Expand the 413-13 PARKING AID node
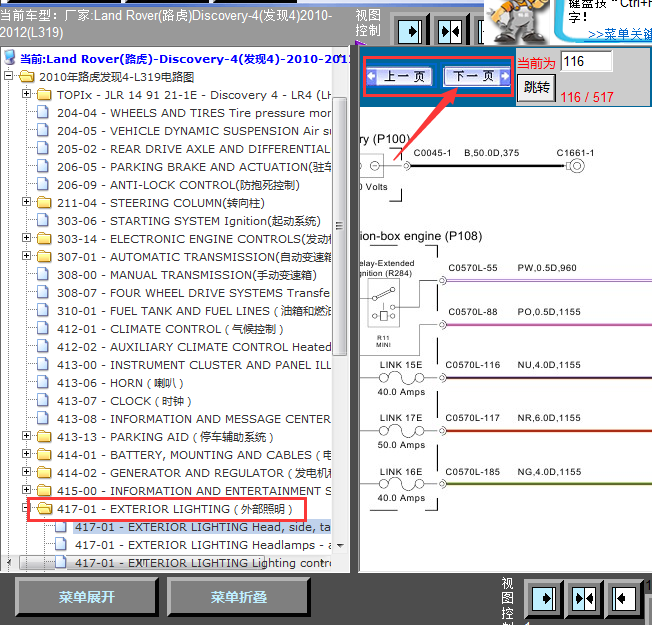The width and height of the screenshot is (652, 625). tap(27, 435)
